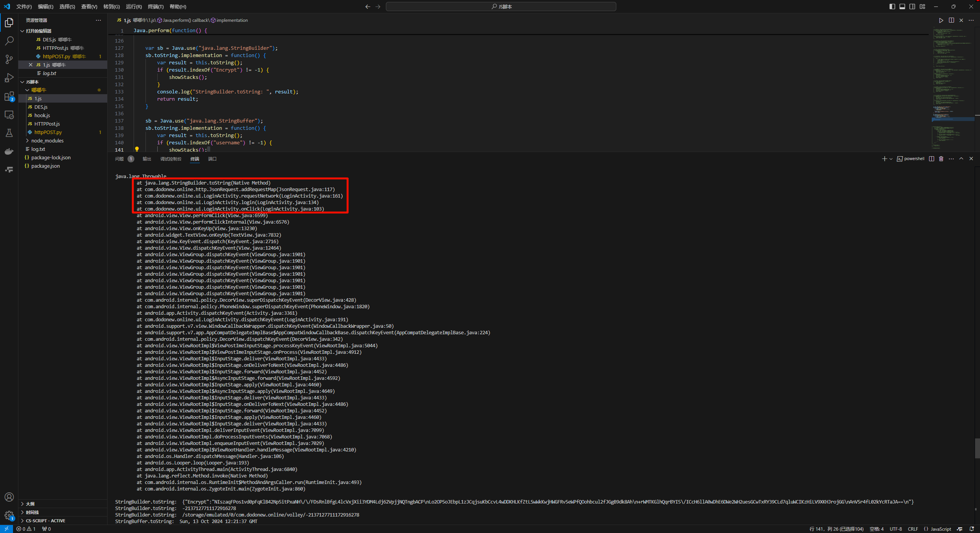The width and height of the screenshot is (980, 533).
Task: Click the Run code play icon
Action: [941, 20]
